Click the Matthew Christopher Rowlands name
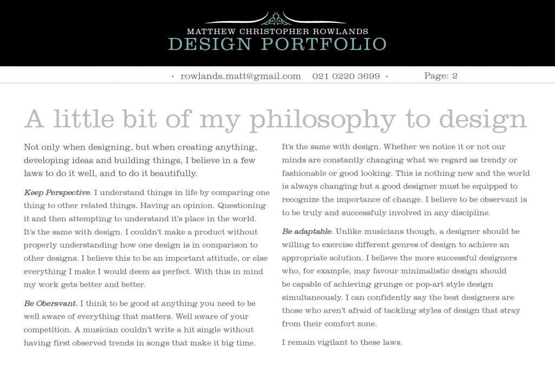The width and height of the screenshot is (555, 392). coord(277,31)
